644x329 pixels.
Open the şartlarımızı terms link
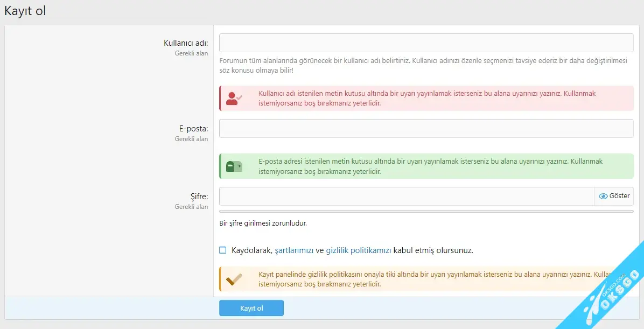tap(294, 250)
